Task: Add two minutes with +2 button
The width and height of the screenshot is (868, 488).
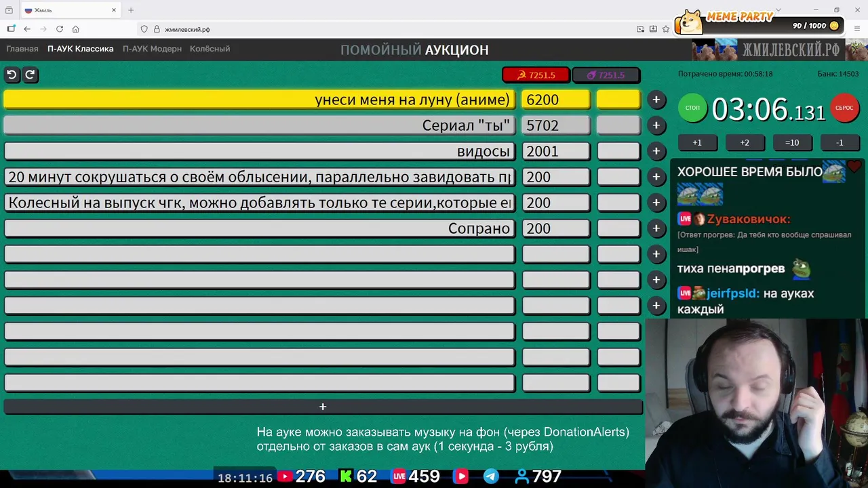Action: [745, 142]
